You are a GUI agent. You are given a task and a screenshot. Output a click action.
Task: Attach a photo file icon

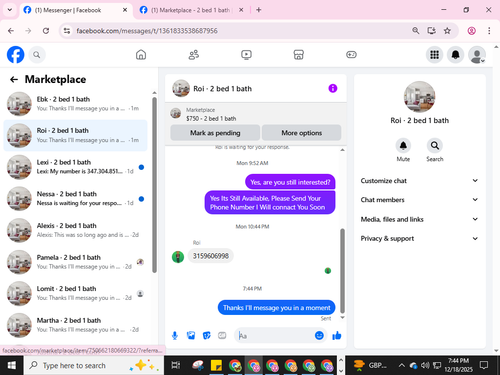(x=191, y=335)
